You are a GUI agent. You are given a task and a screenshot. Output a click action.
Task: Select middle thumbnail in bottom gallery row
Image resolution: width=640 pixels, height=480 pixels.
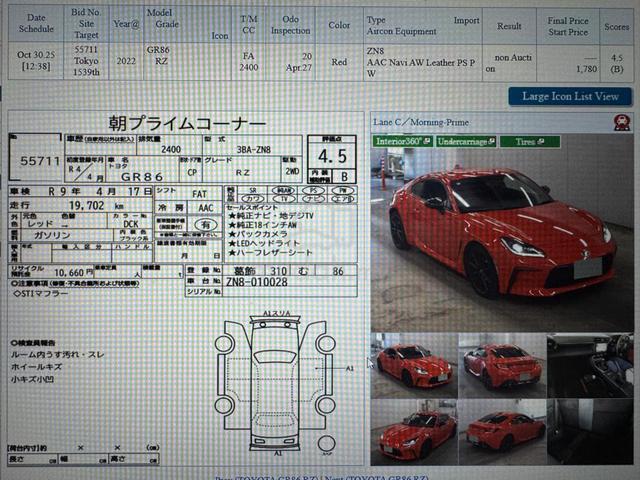click(x=502, y=432)
